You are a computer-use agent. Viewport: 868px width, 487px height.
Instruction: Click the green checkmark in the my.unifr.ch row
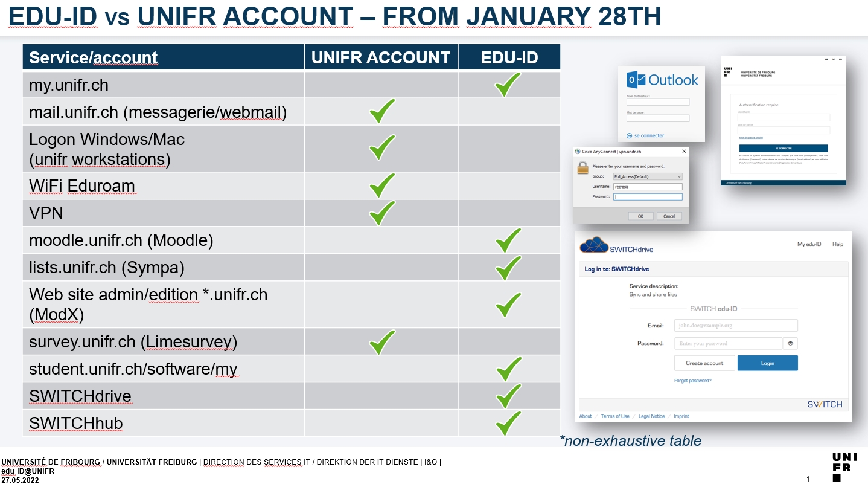point(508,85)
